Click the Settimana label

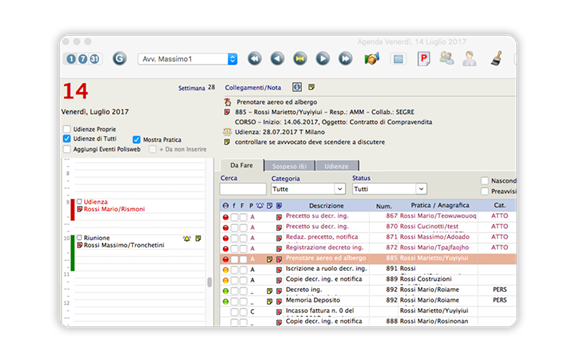(x=191, y=88)
